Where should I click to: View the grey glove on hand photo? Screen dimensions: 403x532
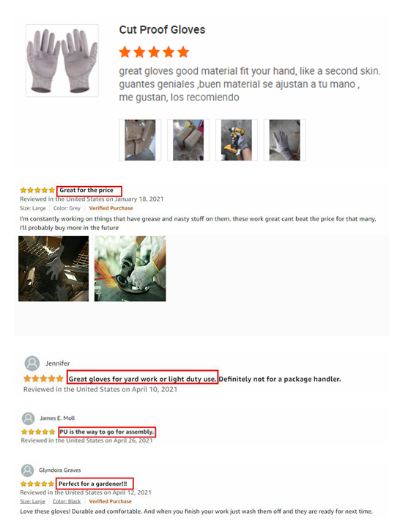tap(284, 140)
